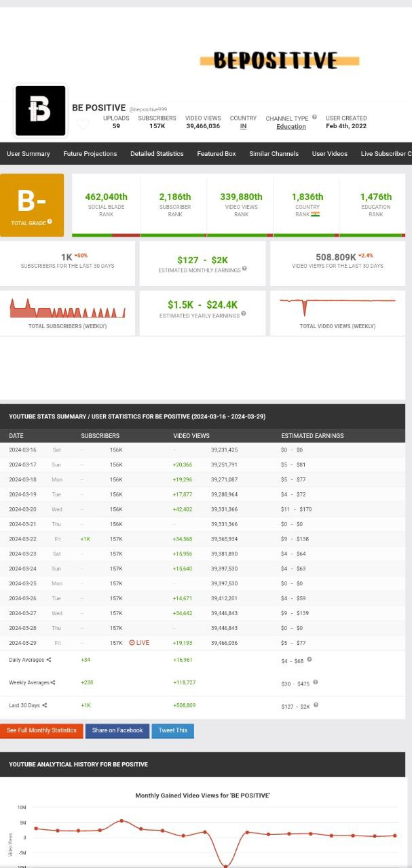Click help icon for Estimated Monthly Earnings

tap(244, 269)
